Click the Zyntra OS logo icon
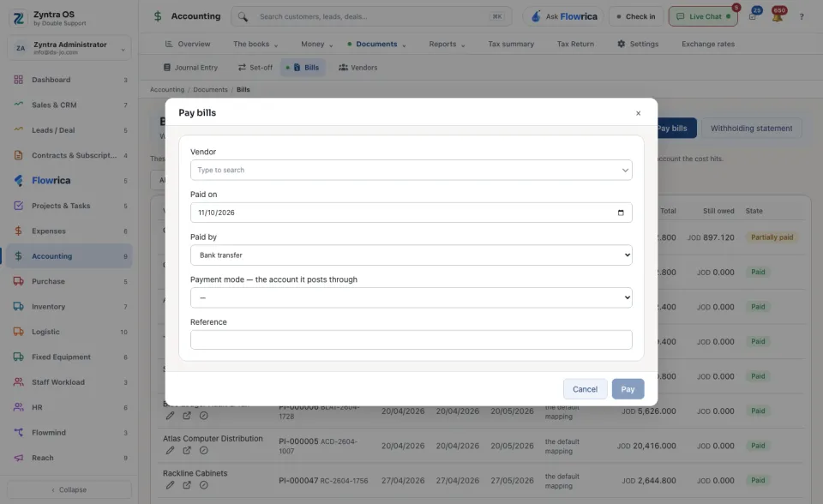The height and width of the screenshot is (504, 823). coord(18,18)
